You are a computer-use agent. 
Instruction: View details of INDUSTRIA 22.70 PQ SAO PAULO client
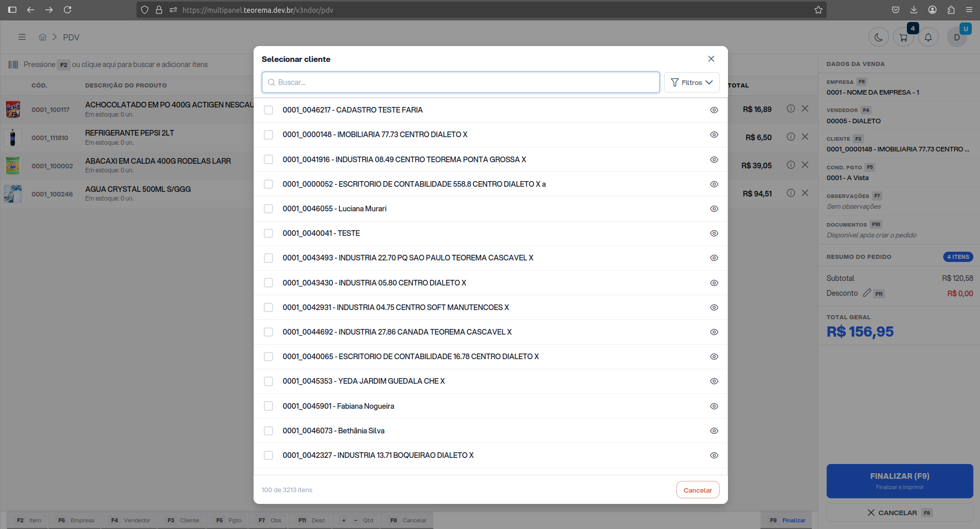(714, 258)
